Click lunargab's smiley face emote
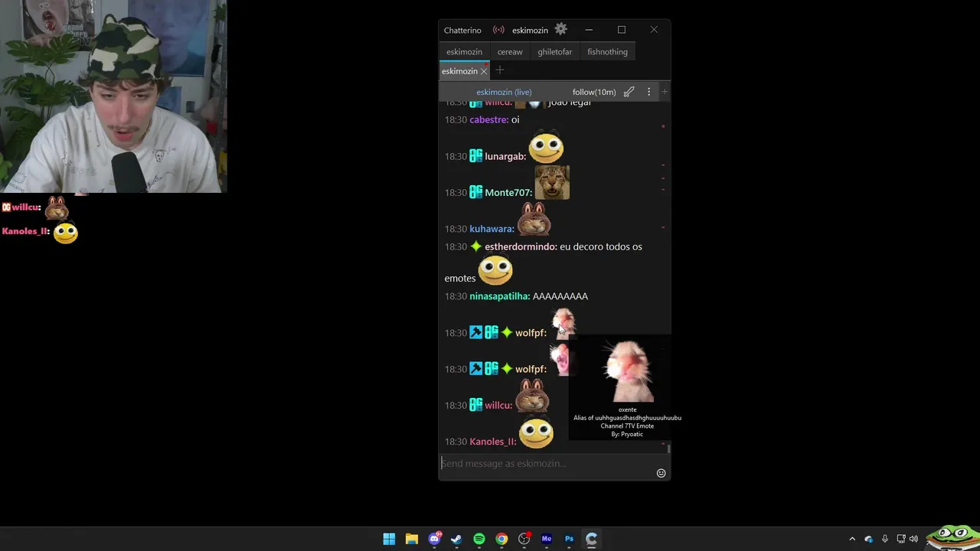The width and height of the screenshot is (980, 551). 546,148
